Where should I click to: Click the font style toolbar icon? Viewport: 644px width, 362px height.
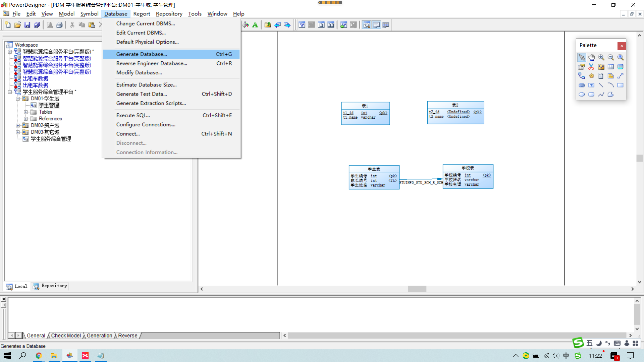coord(255,24)
